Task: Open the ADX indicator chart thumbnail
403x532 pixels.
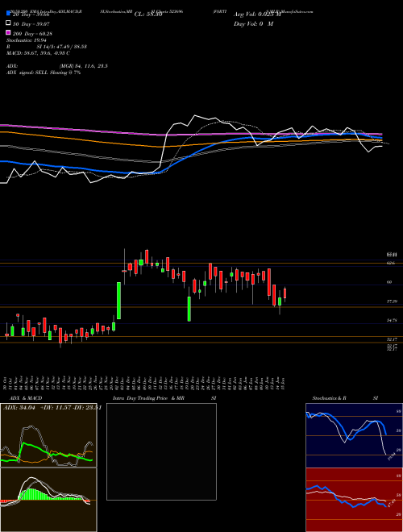Action: point(48,435)
